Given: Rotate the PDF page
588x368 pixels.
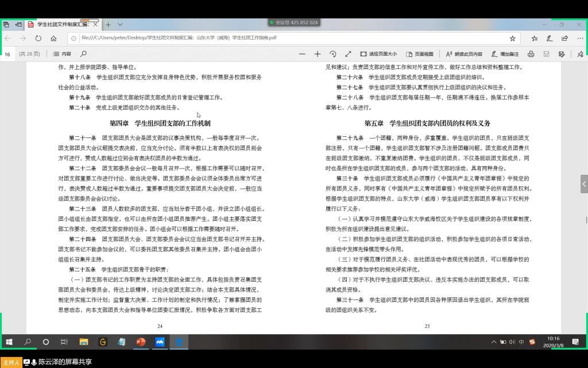Looking at the screenshot, I should coord(332,54).
